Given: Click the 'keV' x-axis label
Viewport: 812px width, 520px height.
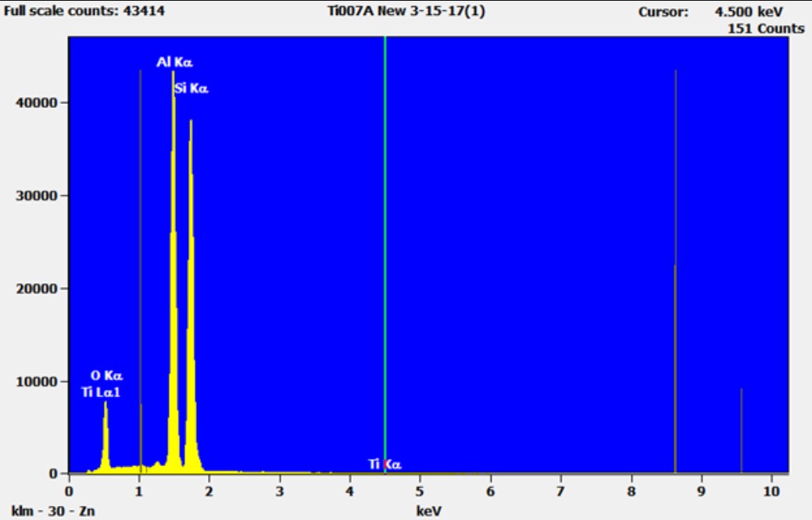Looking at the screenshot, I should [429, 511].
